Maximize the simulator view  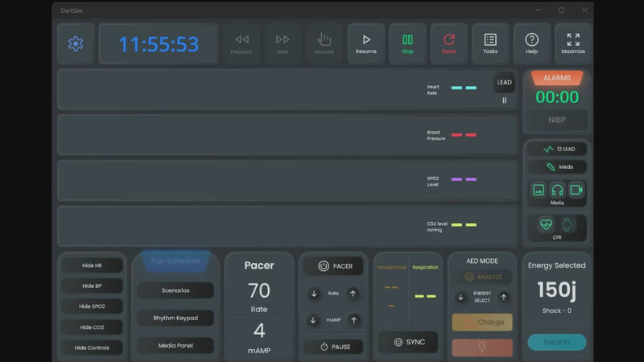[573, 43]
